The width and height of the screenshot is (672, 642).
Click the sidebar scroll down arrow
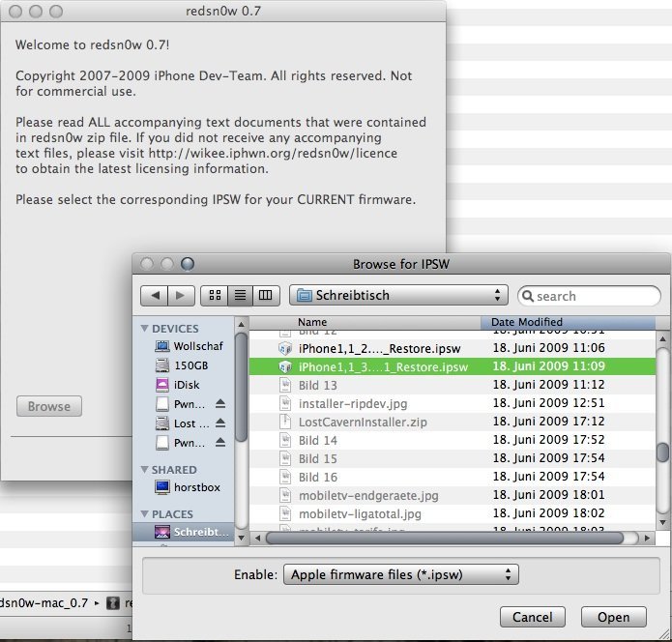point(241,538)
